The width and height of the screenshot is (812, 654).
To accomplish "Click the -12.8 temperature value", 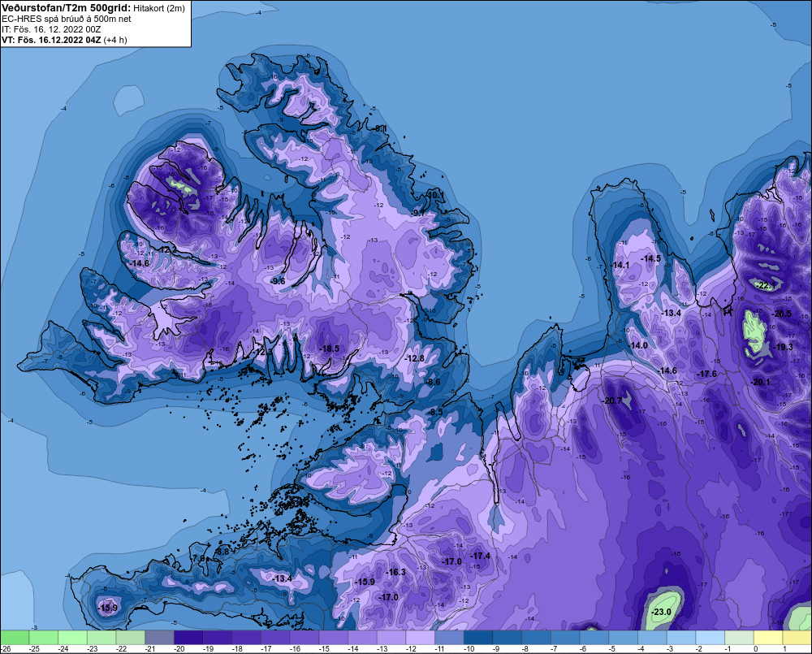I will point(415,358).
